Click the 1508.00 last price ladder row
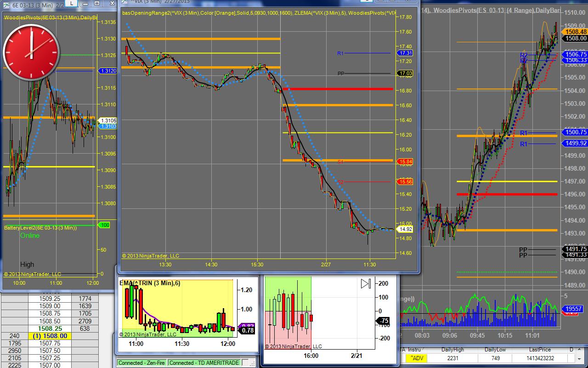Viewport: 588px width, 368px height. point(50,336)
